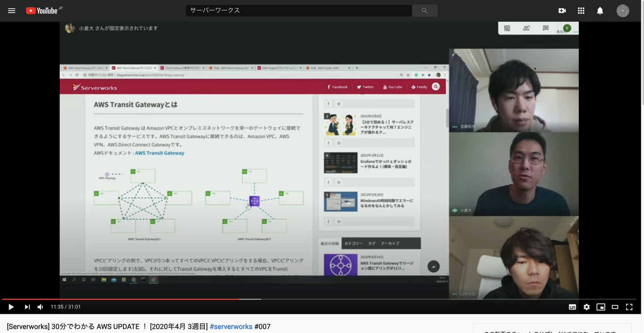
Task: Toggle theater mode
Action: click(x=615, y=307)
